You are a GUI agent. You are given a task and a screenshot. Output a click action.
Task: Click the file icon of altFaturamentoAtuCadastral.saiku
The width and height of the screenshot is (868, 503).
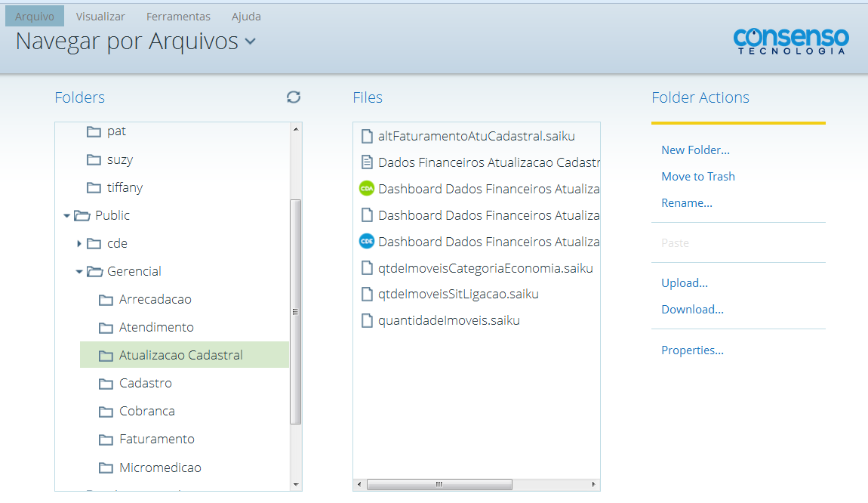coord(367,136)
